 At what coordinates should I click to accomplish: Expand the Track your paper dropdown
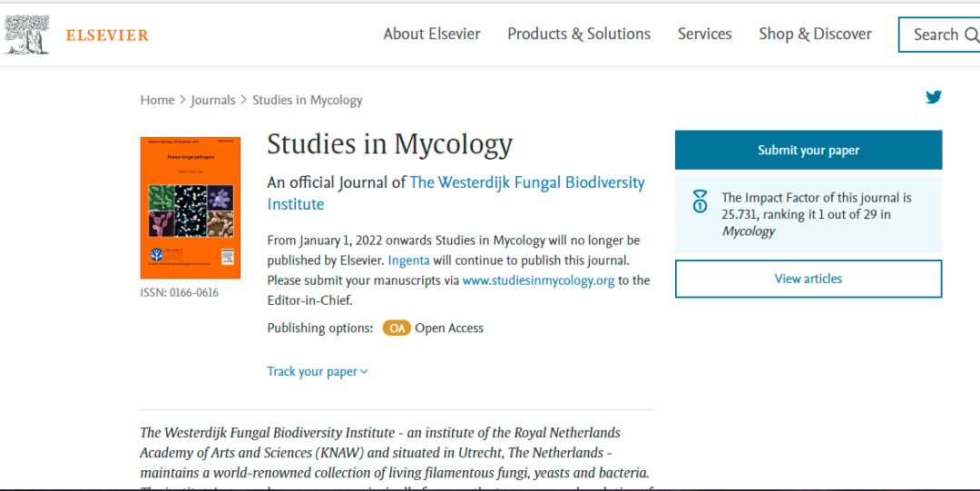tap(317, 371)
